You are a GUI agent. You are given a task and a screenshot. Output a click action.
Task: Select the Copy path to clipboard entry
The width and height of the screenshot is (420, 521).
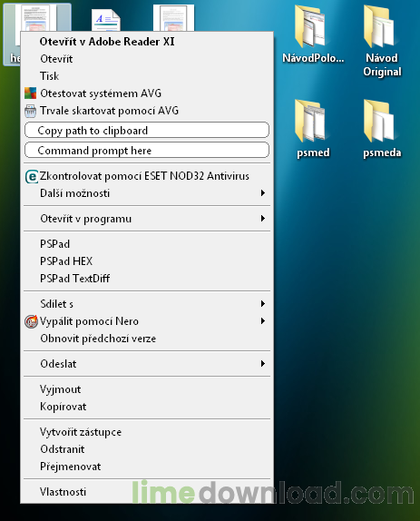coord(147,131)
